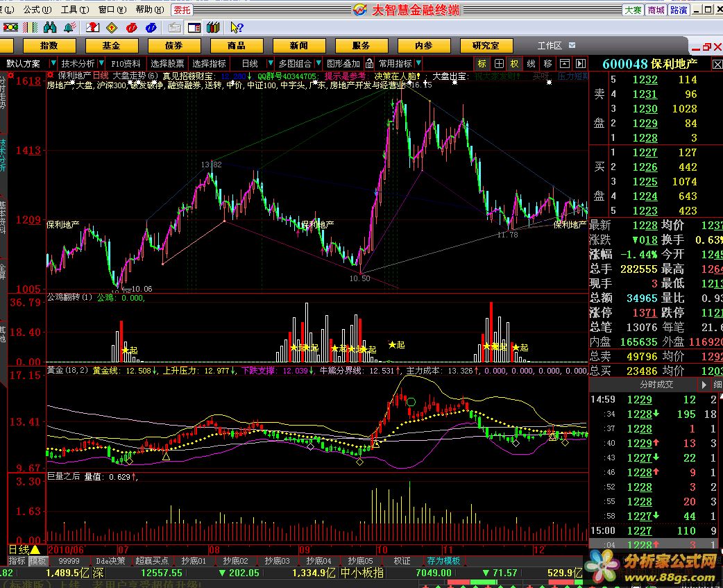Click the striped color bars toolbar icon
The height and width of the screenshot is (588, 723).
pos(31,28)
